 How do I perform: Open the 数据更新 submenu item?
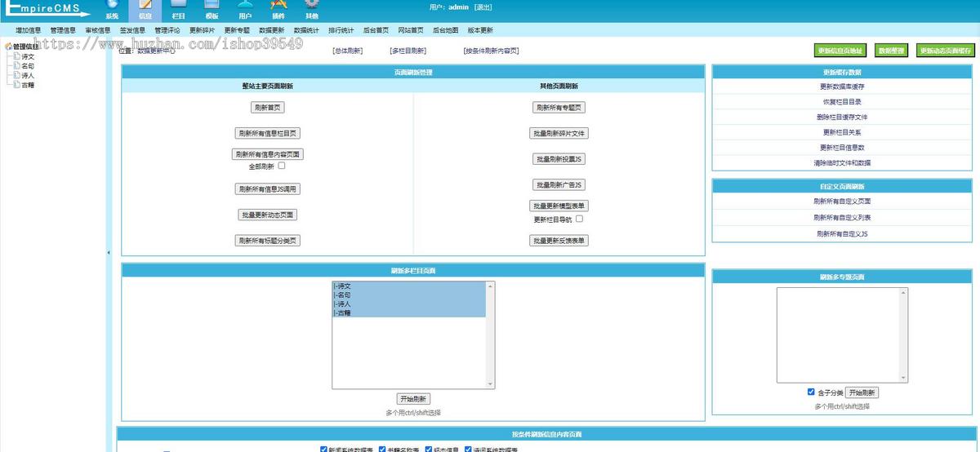(x=271, y=30)
